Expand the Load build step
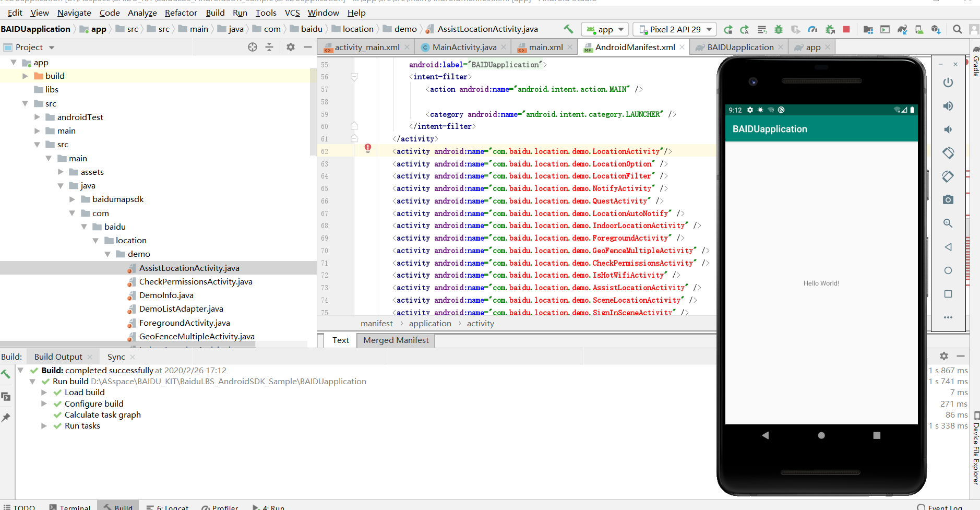 [x=44, y=393]
